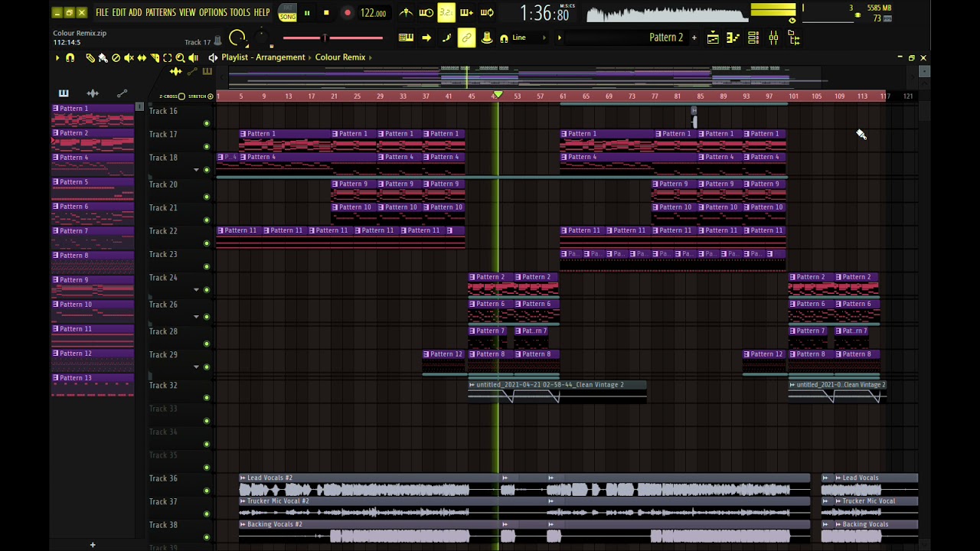
Task: Open playlist options arrow menu
Action: coord(57,57)
